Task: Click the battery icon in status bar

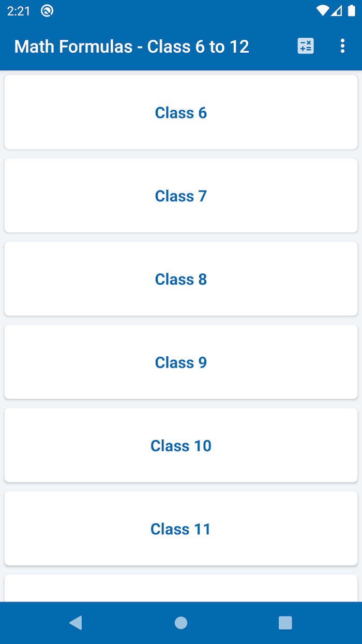Action: 352,11
